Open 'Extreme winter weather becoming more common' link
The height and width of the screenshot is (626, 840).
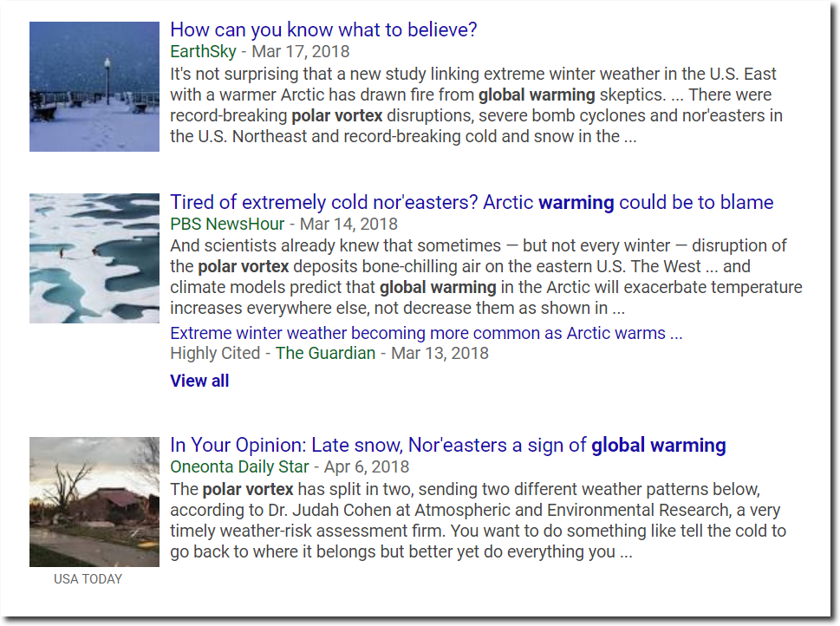click(x=427, y=333)
